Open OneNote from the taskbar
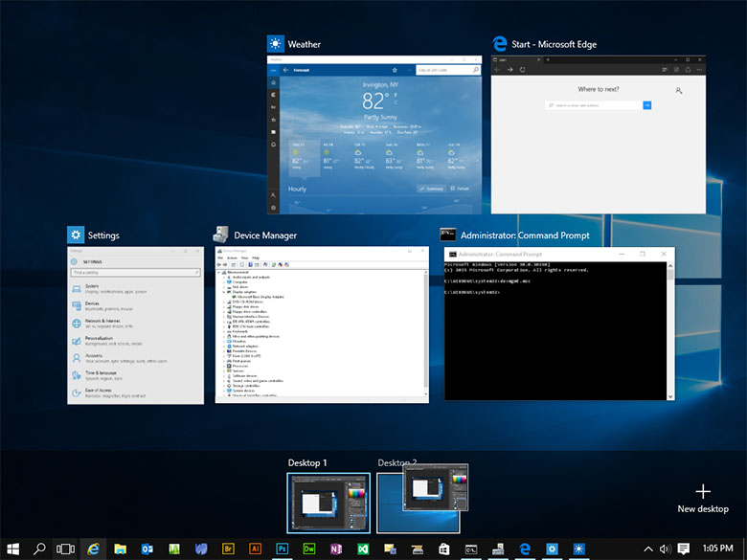 [x=336, y=549]
